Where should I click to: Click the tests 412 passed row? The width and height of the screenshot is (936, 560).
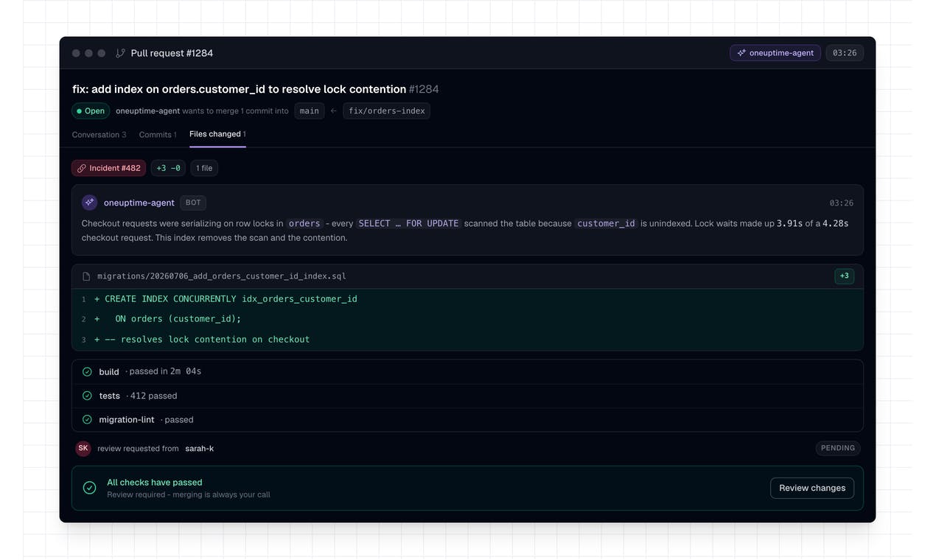467,396
